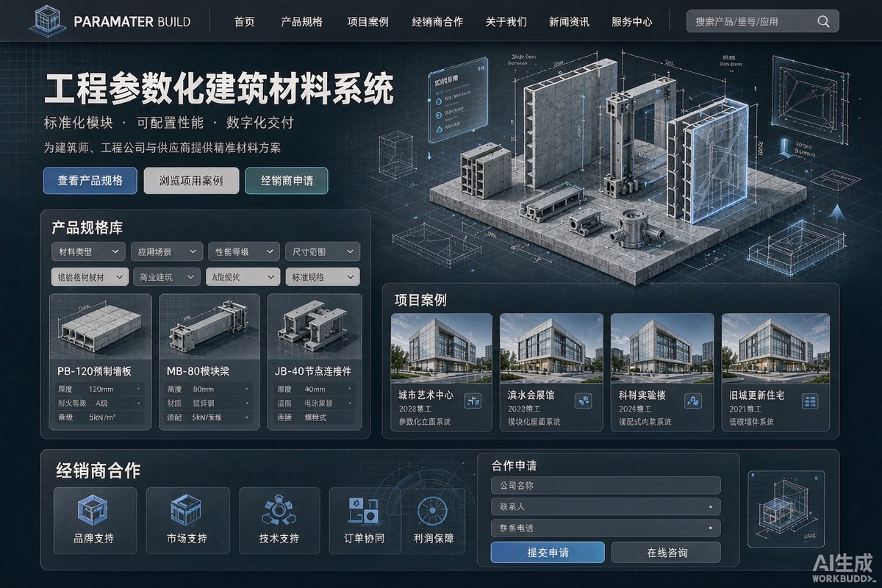Expand the 材料类型 filter dropdown
882x588 pixels.
pyautogui.click(x=87, y=251)
